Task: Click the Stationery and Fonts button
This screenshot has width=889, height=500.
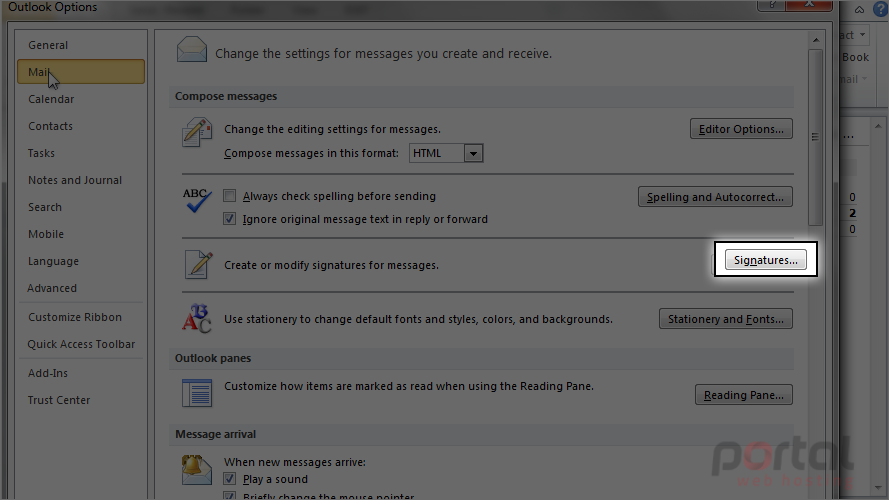Action: tap(726, 319)
